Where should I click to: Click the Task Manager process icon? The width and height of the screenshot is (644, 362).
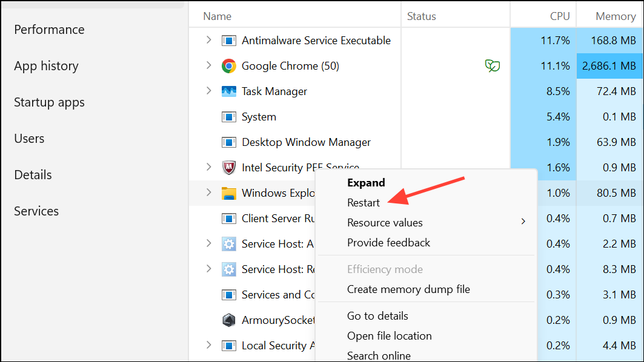pos(229,91)
